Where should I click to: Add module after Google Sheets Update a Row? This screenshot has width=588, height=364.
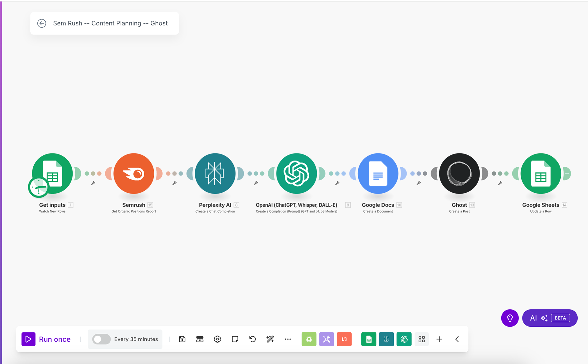(567, 173)
